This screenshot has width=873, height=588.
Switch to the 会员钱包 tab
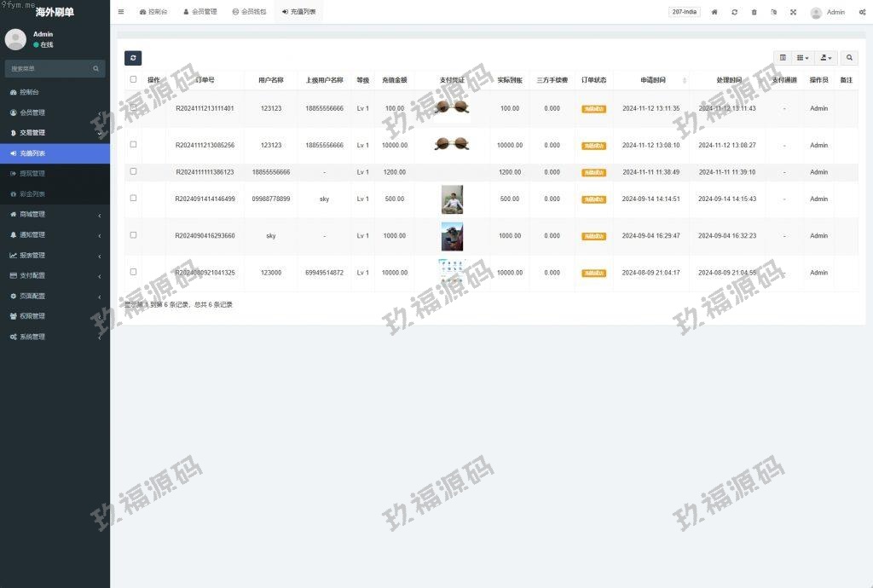click(249, 12)
